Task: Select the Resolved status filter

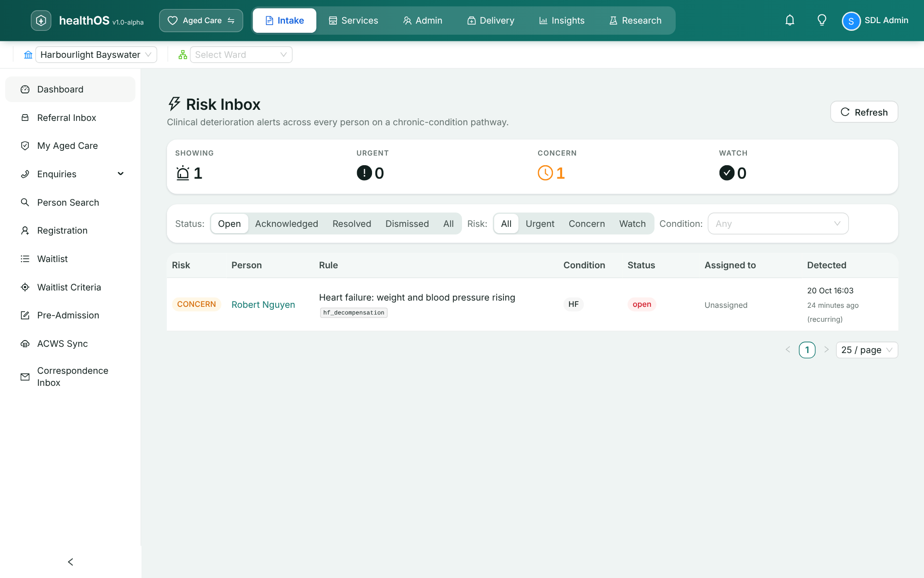Action: pos(352,224)
